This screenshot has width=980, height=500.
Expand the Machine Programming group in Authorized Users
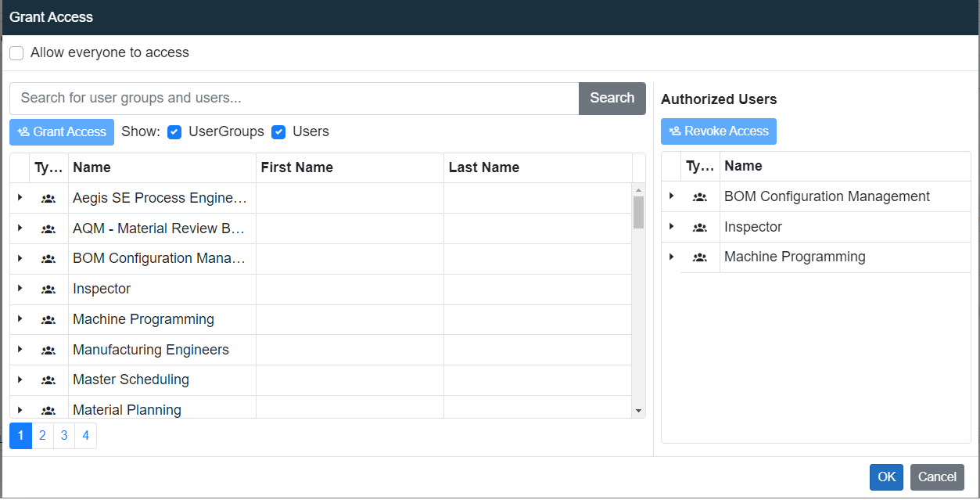click(x=671, y=257)
